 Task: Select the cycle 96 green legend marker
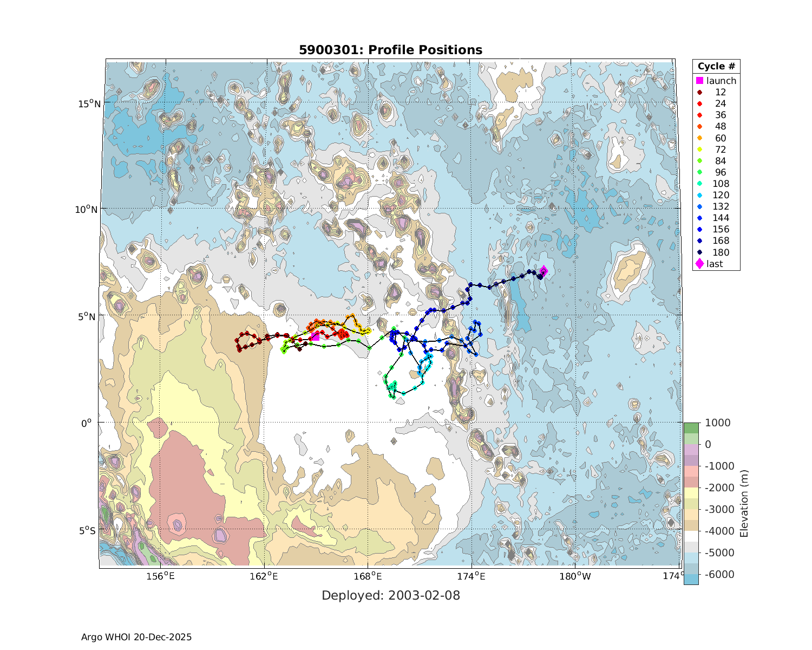click(x=699, y=173)
